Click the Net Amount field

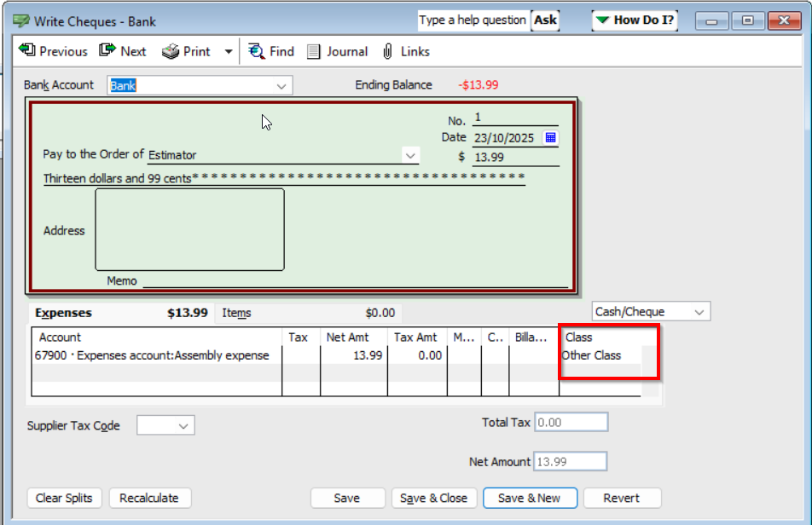[570, 461]
